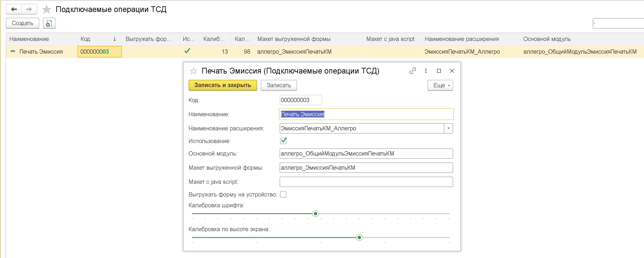The image size is (644, 258).
Task: Click ЭмиссияПечатьКМ_Аллегро cell in table
Action: pyautogui.click(x=471, y=52)
